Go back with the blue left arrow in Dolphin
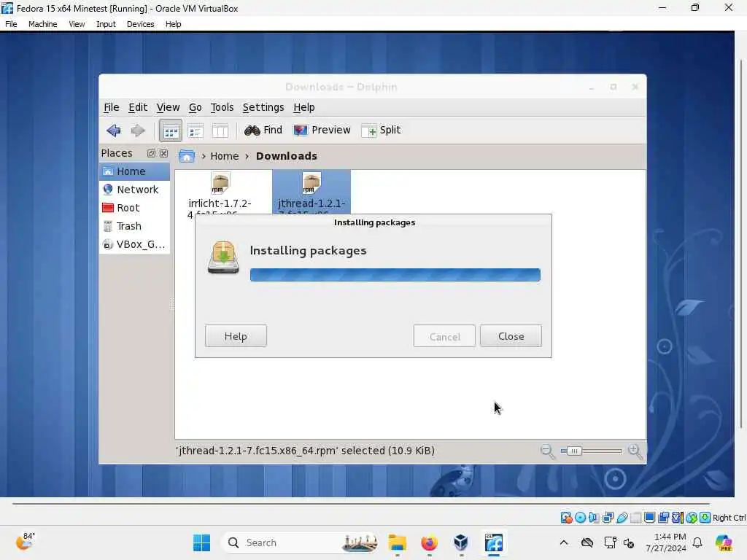This screenshot has height=560, width=747. point(113,130)
